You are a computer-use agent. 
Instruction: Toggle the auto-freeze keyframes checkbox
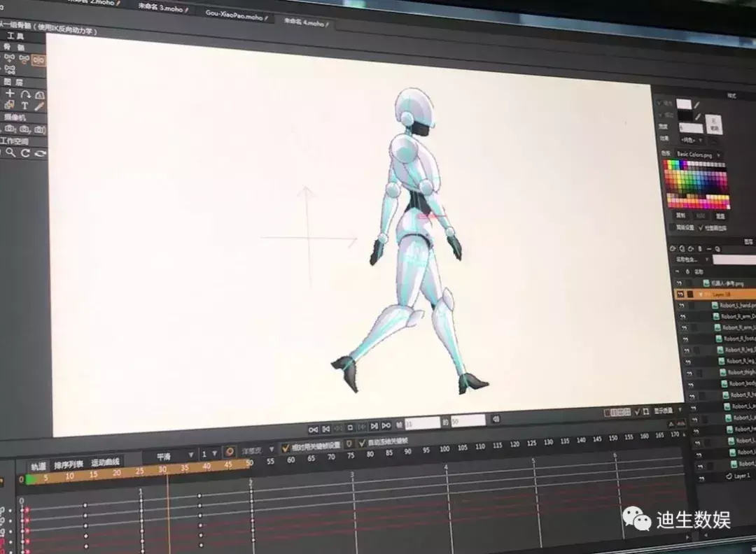point(362,443)
